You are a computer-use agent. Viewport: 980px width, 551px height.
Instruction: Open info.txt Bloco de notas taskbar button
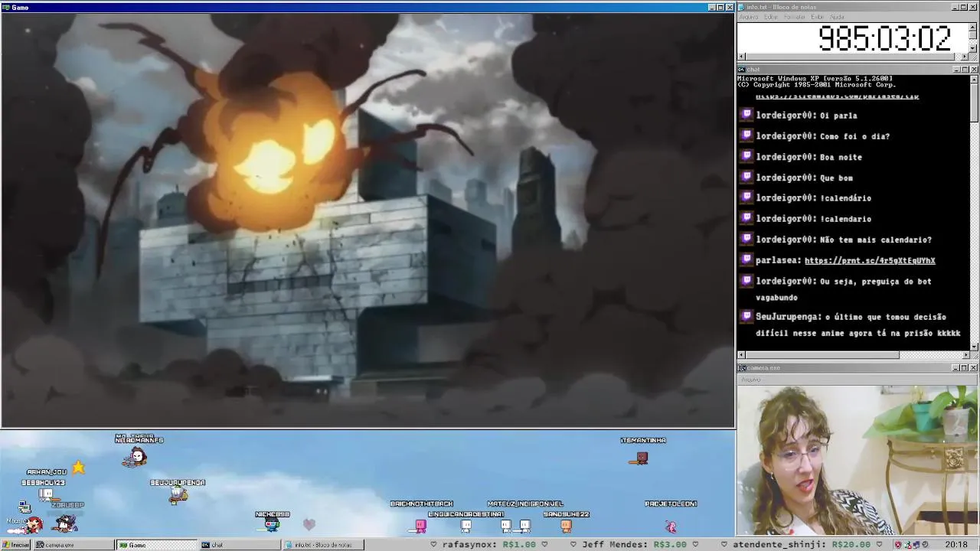pyautogui.click(x=323, y=545)
